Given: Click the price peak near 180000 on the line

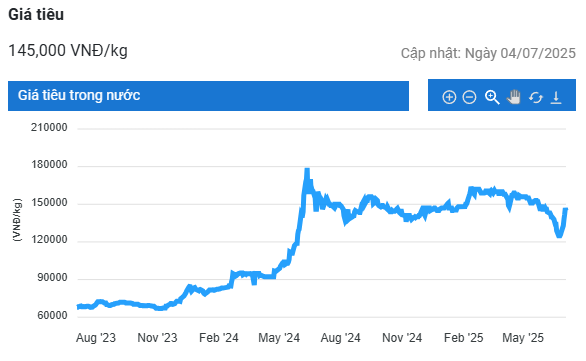Looking at the screenshot, I should click(307, 170).
